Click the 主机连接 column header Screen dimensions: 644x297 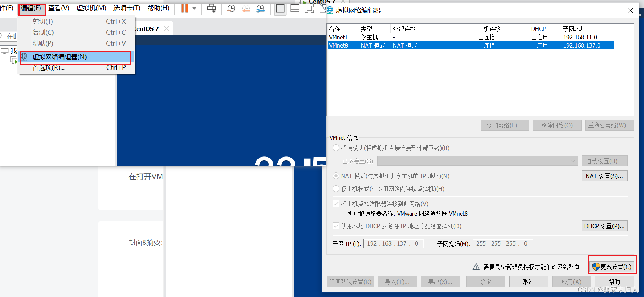point(502,29)
